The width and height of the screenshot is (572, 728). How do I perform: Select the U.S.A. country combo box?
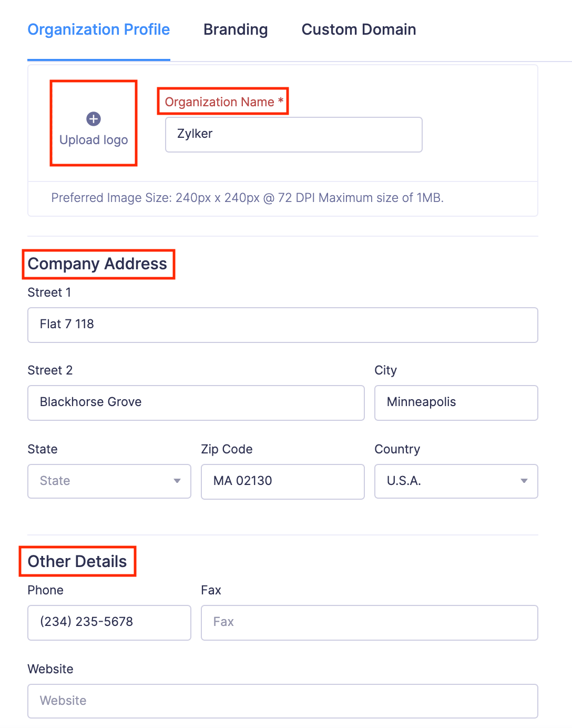click(x=456, y=481)
